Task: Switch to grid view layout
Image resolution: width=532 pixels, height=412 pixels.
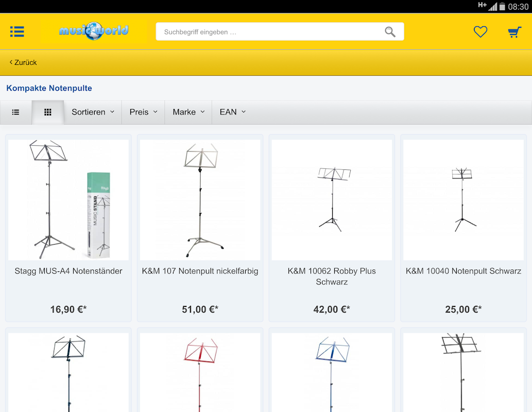Action: point(48,112)
